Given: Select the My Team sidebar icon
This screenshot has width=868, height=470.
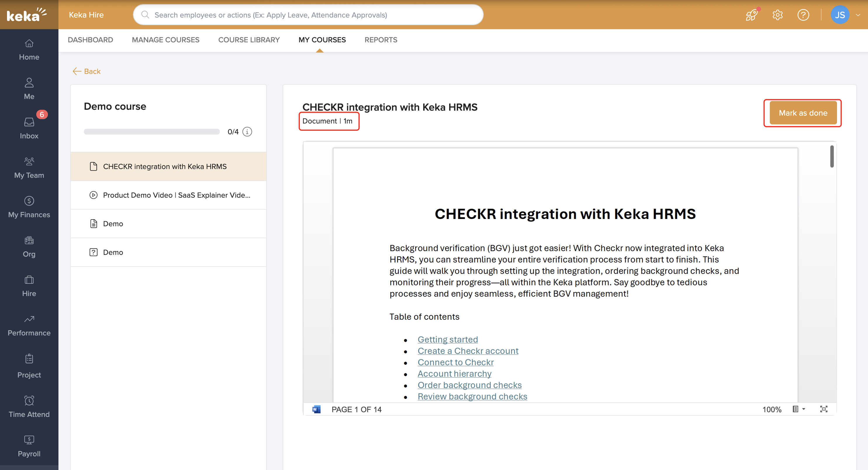Looking at the screenshot, I should coord(29,167).
